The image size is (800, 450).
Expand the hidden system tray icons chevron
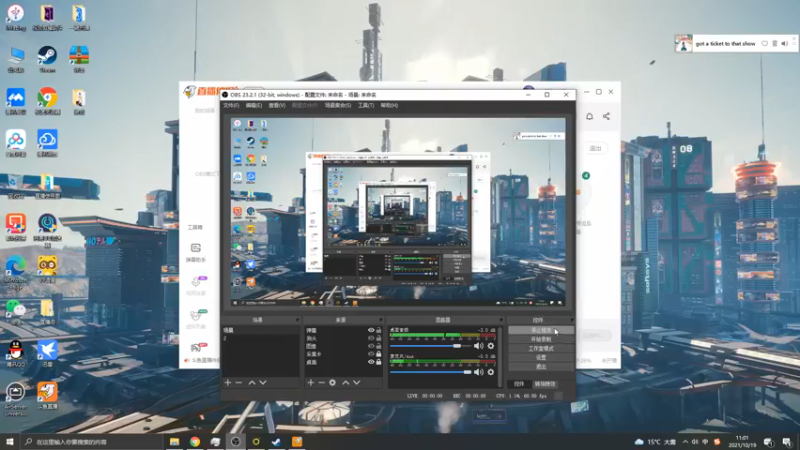[685, 442]
